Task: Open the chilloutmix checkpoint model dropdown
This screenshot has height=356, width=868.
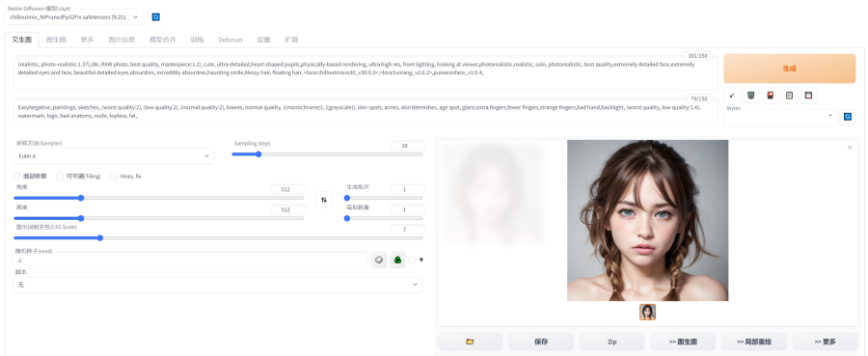Action: coord(73,17)
